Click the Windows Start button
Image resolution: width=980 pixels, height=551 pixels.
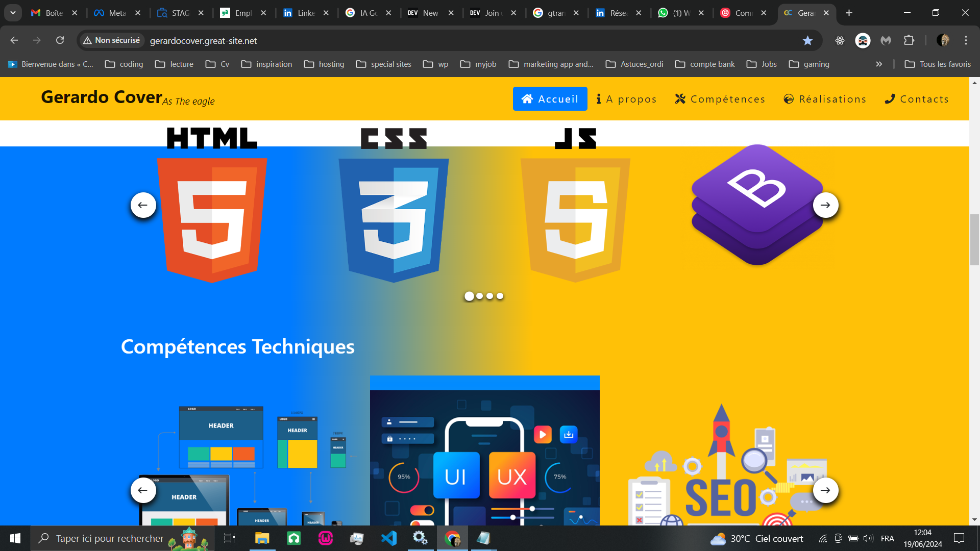click(x=15, y=538)
